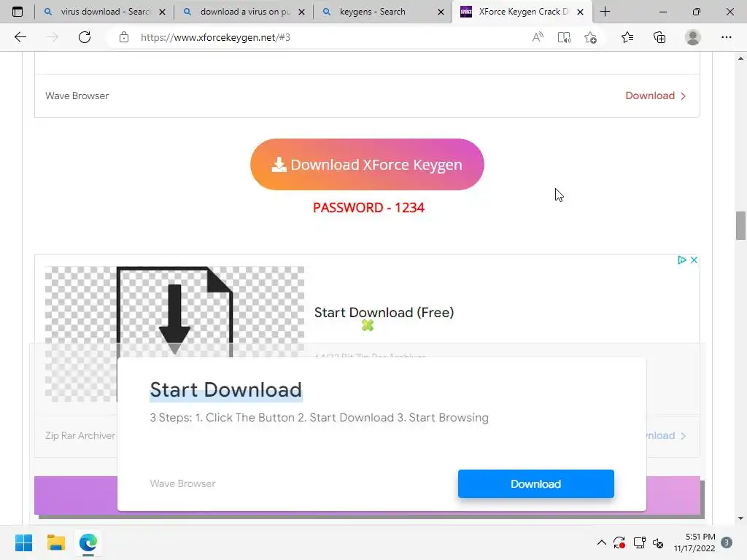The width and height of the screenshot is (747, 560).
Task: Open the Favorites list icon
Action: pos(627,37)
